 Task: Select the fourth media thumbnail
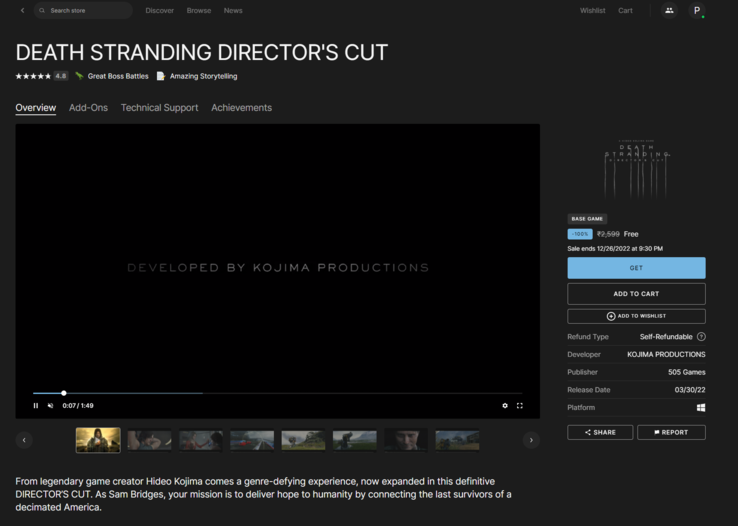[252, 440]
